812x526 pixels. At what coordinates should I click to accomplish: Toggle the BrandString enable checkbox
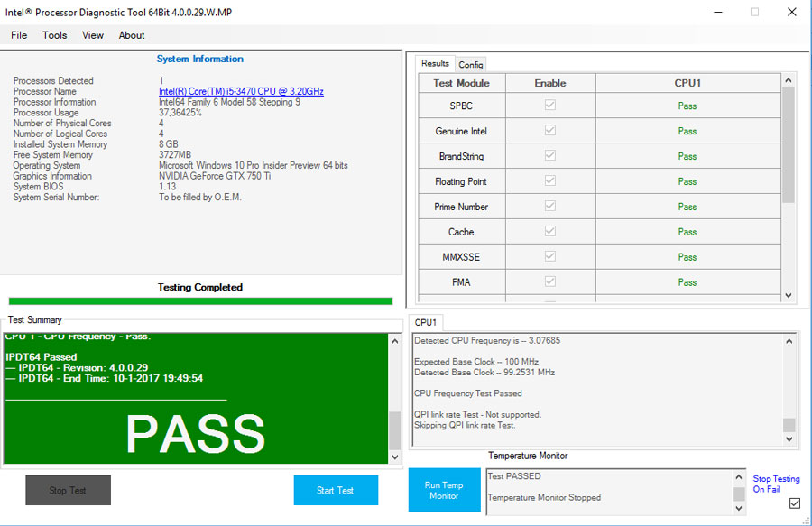pyautogui.click(x=550, y=155)
